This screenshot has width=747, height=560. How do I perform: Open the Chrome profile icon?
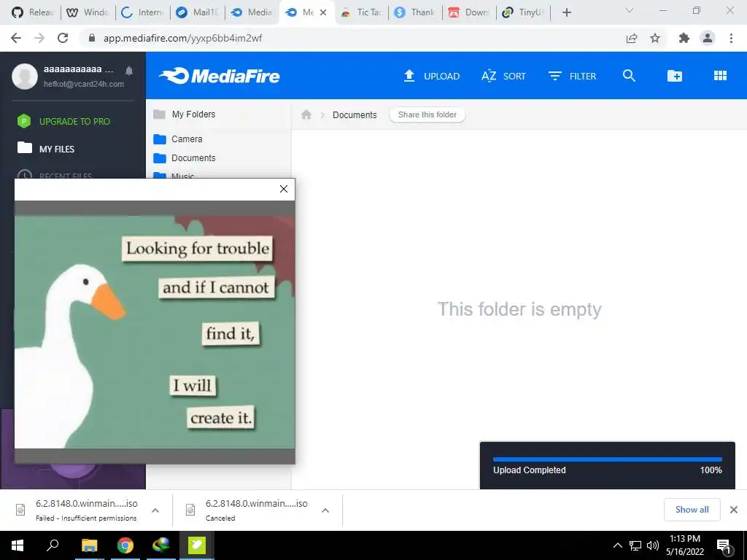click(x=708, y=38)
